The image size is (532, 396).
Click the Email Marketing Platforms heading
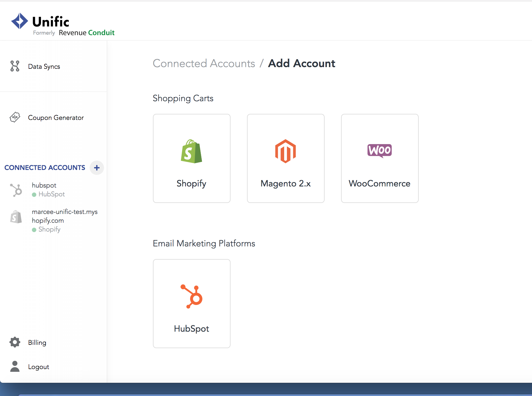204,244
